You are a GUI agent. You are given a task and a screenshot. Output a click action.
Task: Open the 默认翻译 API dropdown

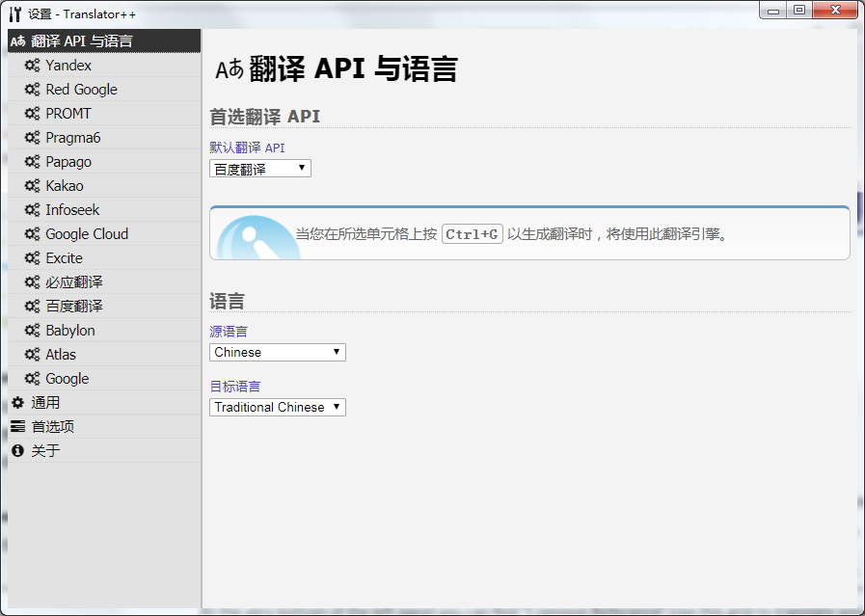(x=259, y=168)
